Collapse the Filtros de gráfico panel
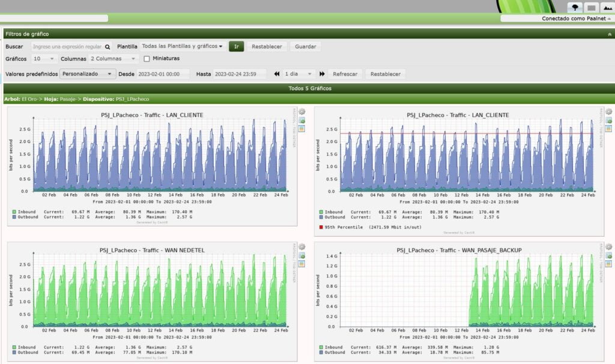 pos(610,34)
